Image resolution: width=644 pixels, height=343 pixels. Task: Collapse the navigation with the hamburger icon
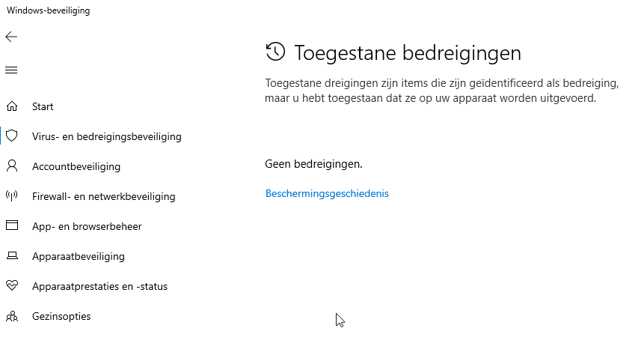tap(11, 70)
